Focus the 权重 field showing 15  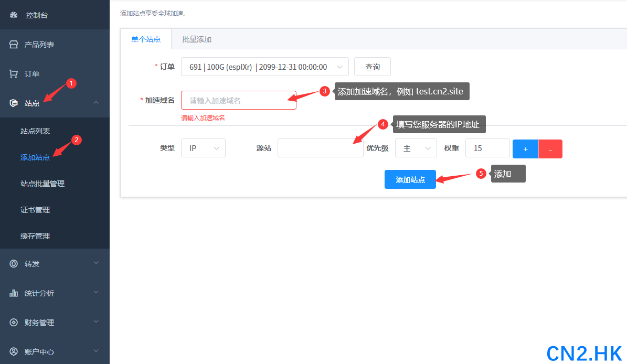[x=487, y=148]
